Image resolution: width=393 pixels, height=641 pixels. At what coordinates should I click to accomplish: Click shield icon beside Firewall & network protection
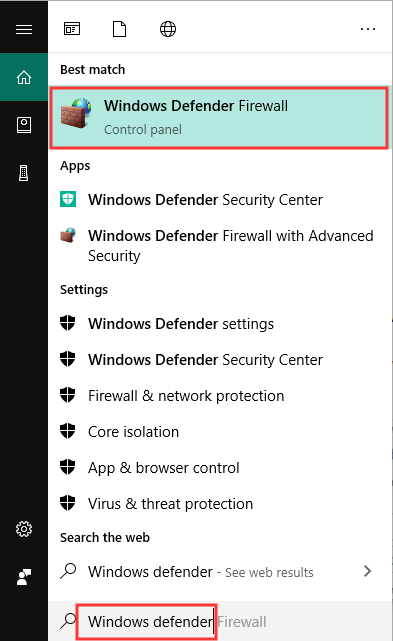coord(67,395)
